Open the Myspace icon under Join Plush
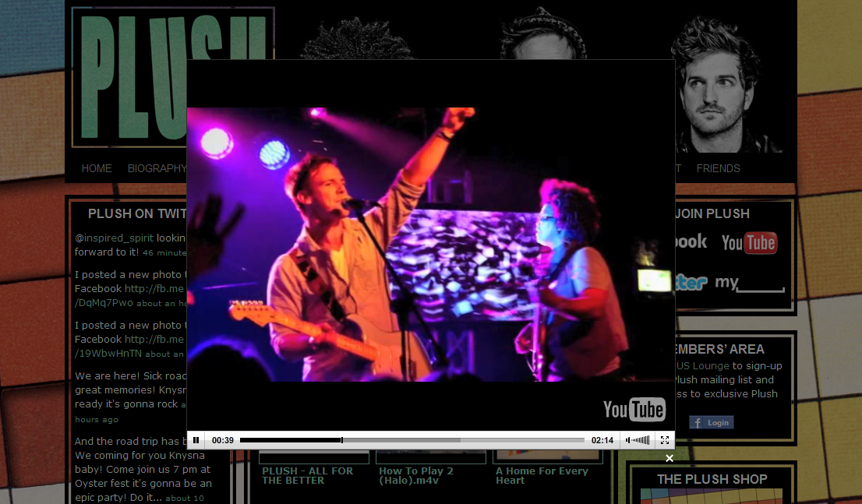The image size is (862, 504). click(749, 283)
